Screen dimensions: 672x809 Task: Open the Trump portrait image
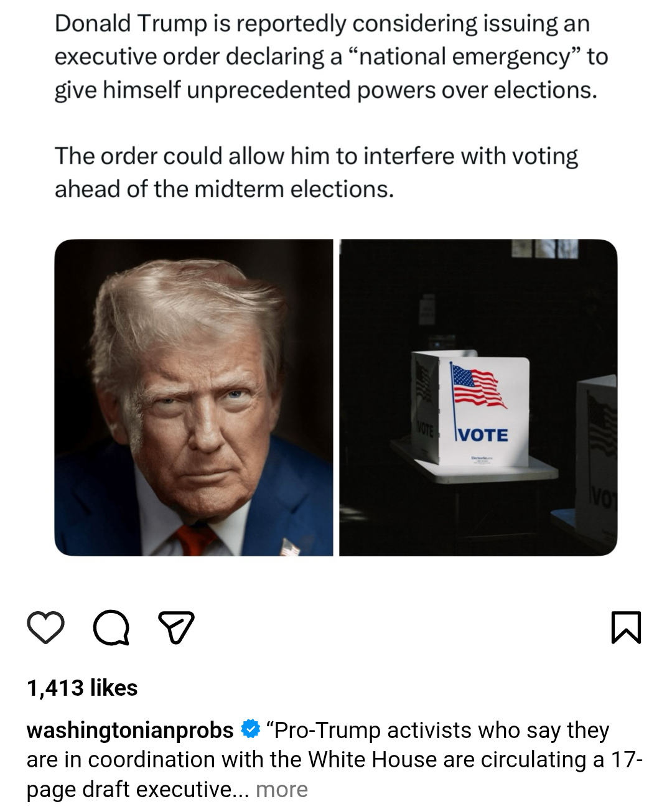pos(194,398)
